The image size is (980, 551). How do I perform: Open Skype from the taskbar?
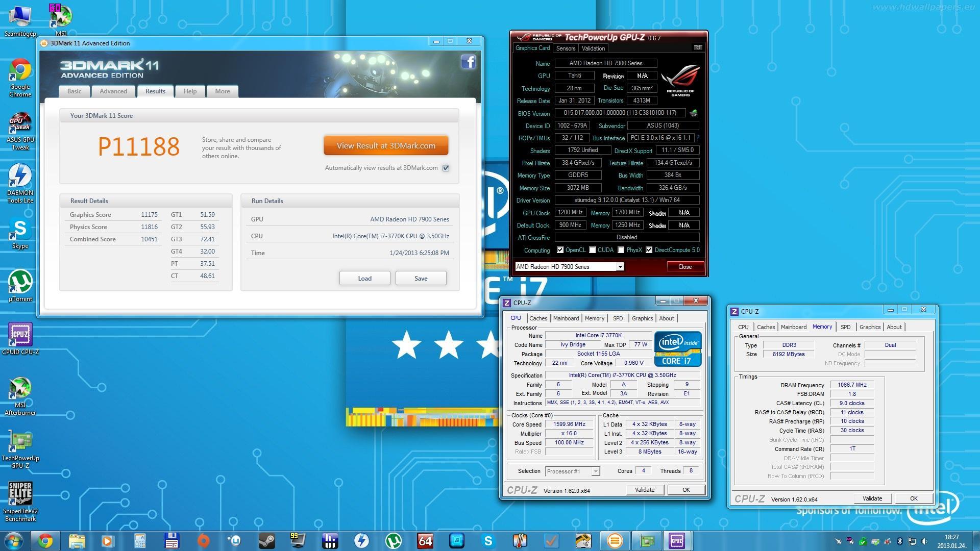click(x=488, y=541)
